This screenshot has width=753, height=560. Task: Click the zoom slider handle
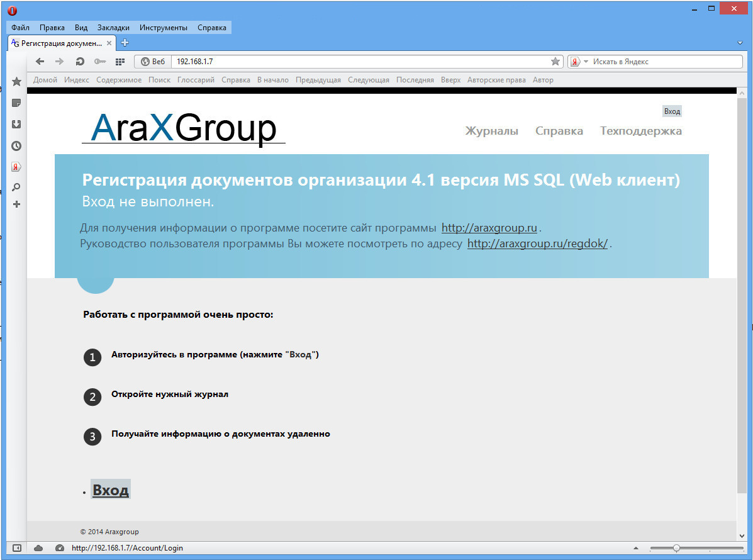[676, 548]
